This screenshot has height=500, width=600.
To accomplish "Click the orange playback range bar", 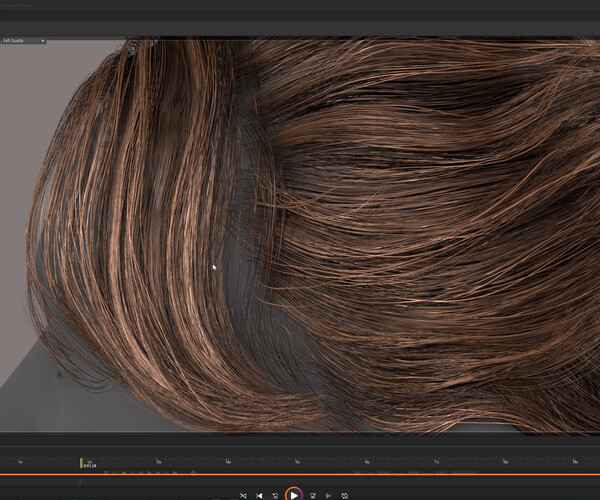I will (300, 474).
